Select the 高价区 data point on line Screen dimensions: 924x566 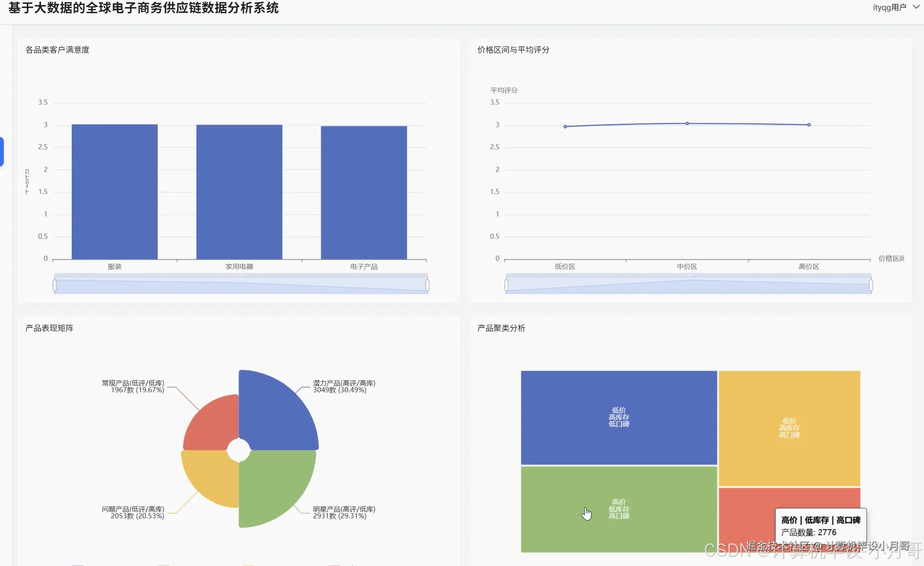click(809, 125)
